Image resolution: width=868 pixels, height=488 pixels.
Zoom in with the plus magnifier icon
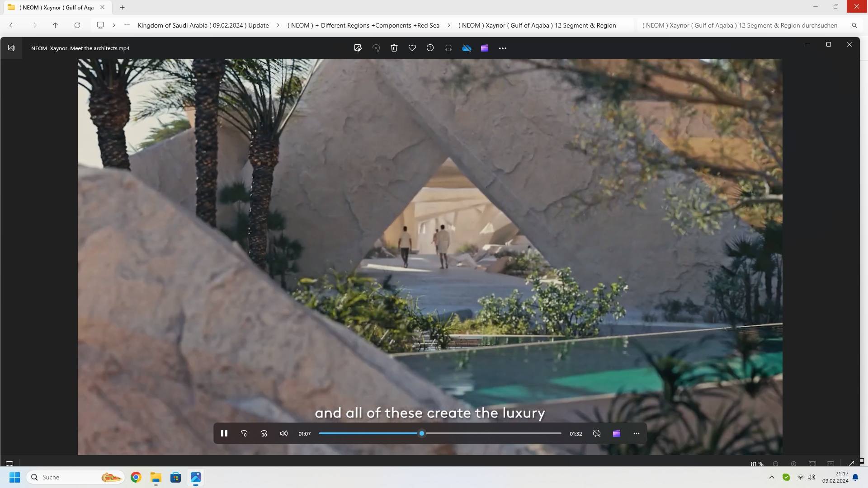tap(794, 464)
